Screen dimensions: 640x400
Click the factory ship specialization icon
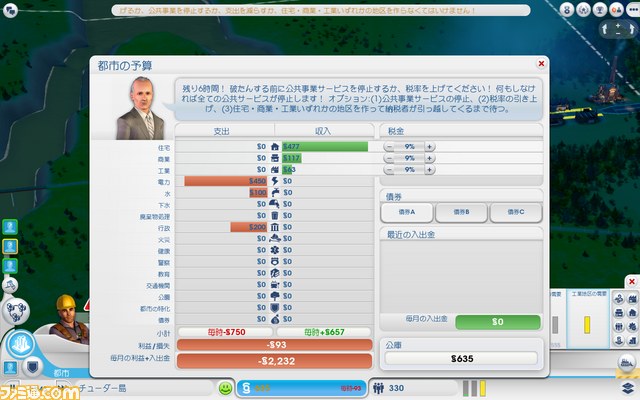[626, 362]
